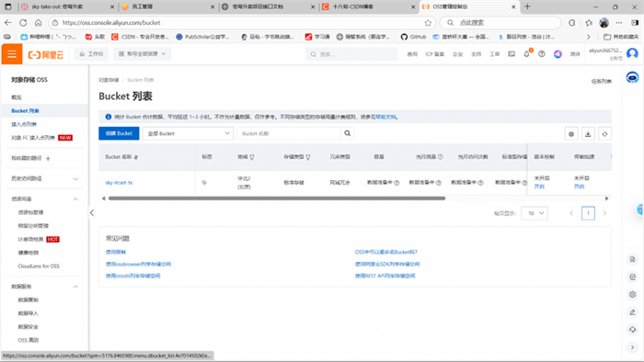
Task: Open the all Bucket filter dropdown
Action: click(188, 133)
